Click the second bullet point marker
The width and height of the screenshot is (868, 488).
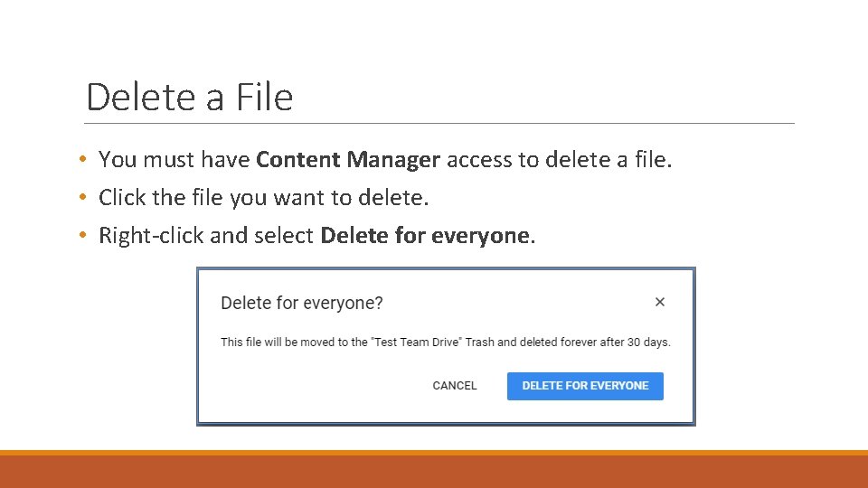pyautogui.click(x=82, y=197)
